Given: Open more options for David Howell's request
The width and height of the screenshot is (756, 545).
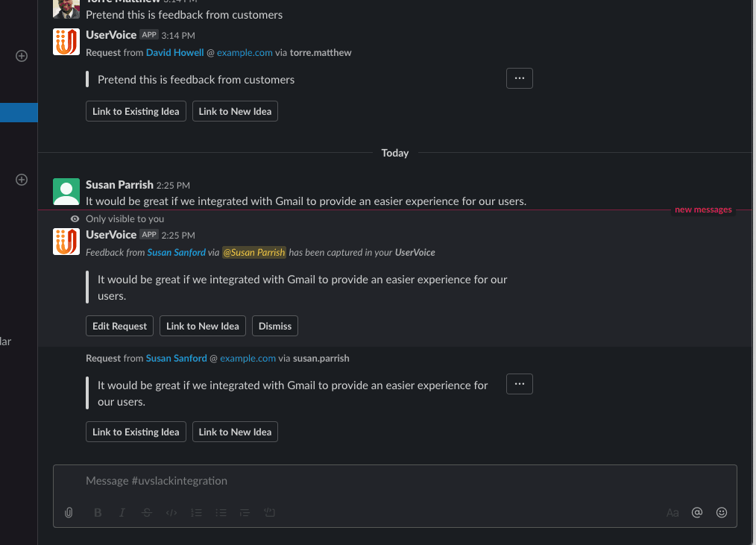Looking at the screenshot, I should [519, 78].
